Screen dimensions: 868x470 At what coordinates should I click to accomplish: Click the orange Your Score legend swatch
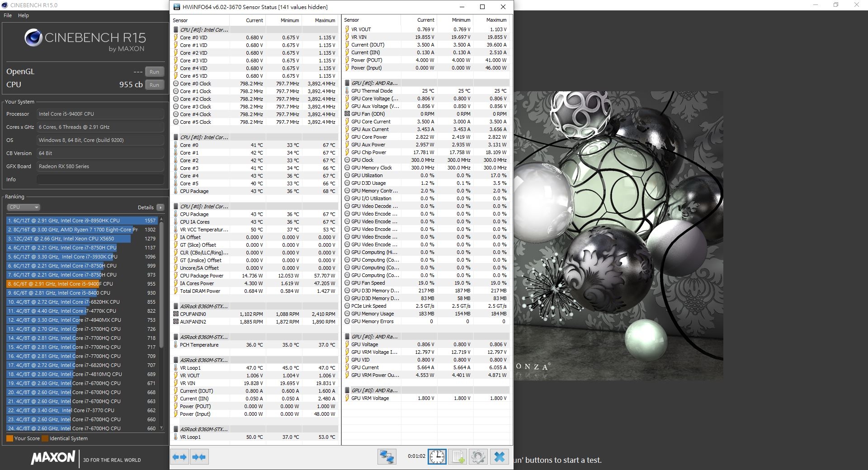coord(9,438)
